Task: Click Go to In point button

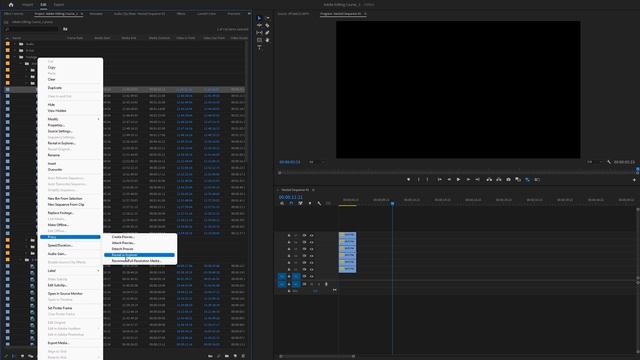Action: 440,180
